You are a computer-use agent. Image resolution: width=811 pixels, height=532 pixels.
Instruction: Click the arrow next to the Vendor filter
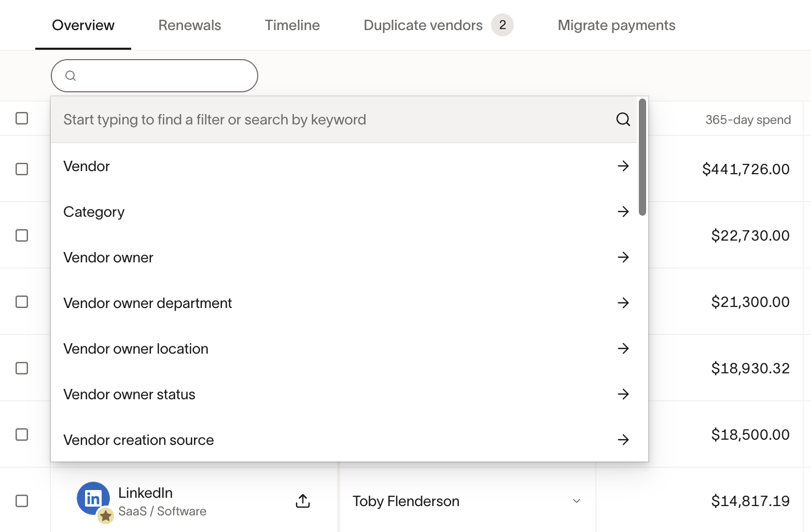point(623,166)
